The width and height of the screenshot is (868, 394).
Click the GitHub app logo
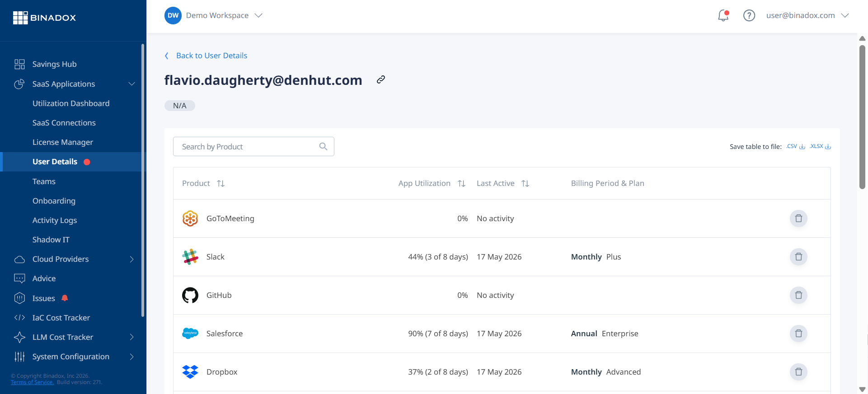point(190,295)
